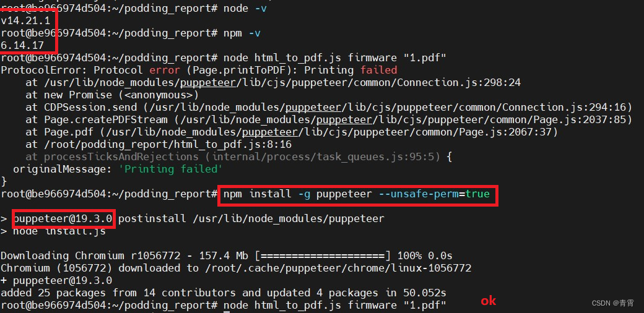
Task: Click the /root/podding_report/html_to_pdf.js:8:16 line
Action: [159, 144]
